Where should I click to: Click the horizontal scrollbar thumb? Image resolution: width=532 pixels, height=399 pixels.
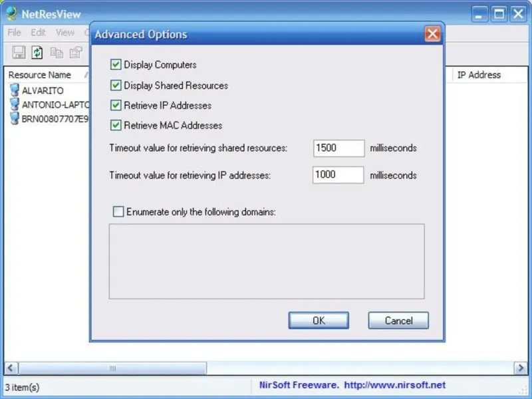tap(112, 368)
